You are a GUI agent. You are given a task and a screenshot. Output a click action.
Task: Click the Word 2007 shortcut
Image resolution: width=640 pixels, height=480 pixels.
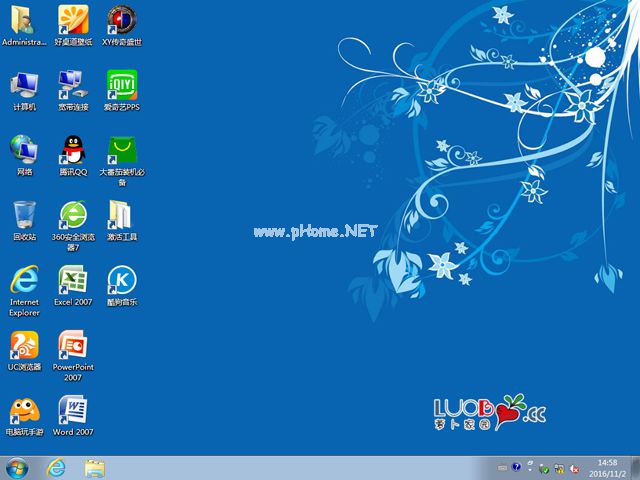pos(73,409)
